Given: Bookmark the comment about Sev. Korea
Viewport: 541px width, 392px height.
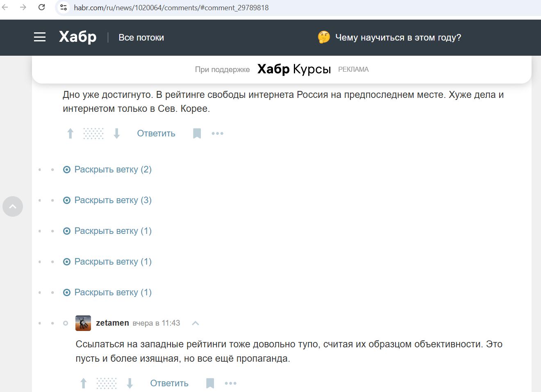Looking at the screenshot, I should (197, 133).
